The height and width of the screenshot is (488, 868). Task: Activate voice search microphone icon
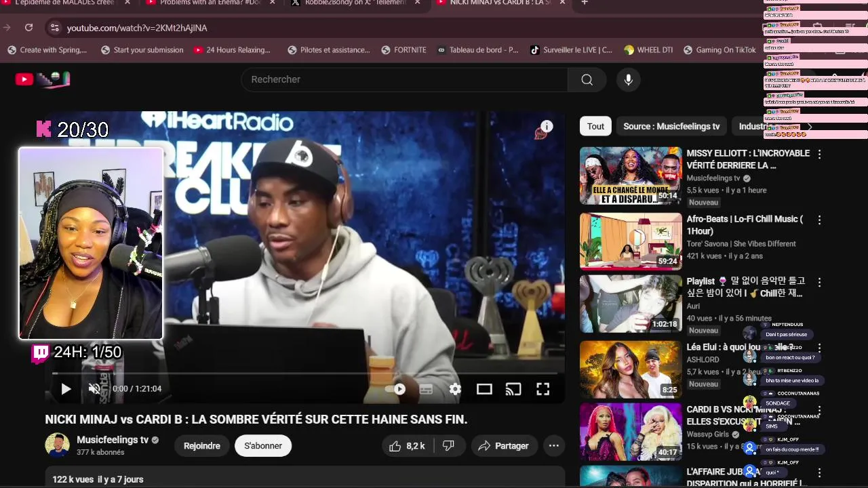point(629,79)
